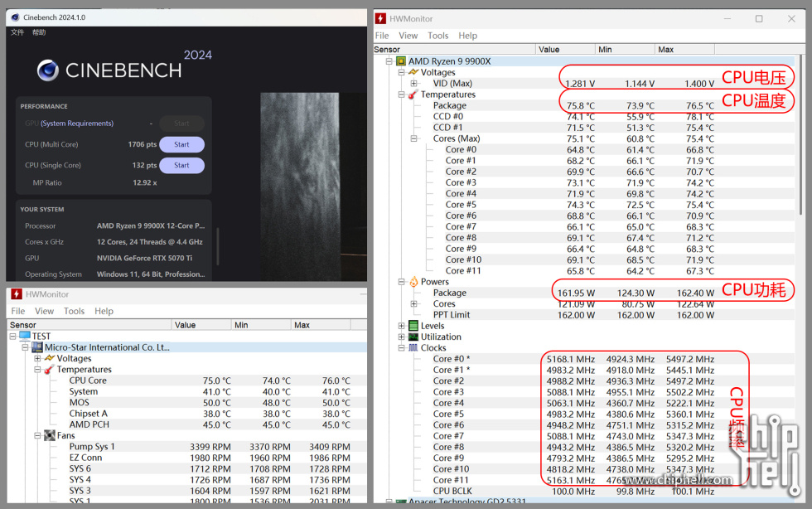Click the Micro-Star International motherboard icon
This screenshot has height=509, width=812.
pos(37,347)
